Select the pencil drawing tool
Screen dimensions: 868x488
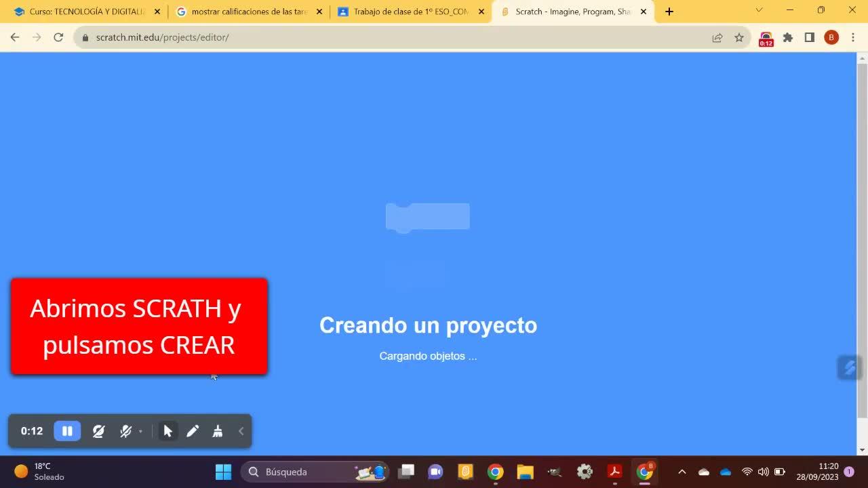click(193, 431)
